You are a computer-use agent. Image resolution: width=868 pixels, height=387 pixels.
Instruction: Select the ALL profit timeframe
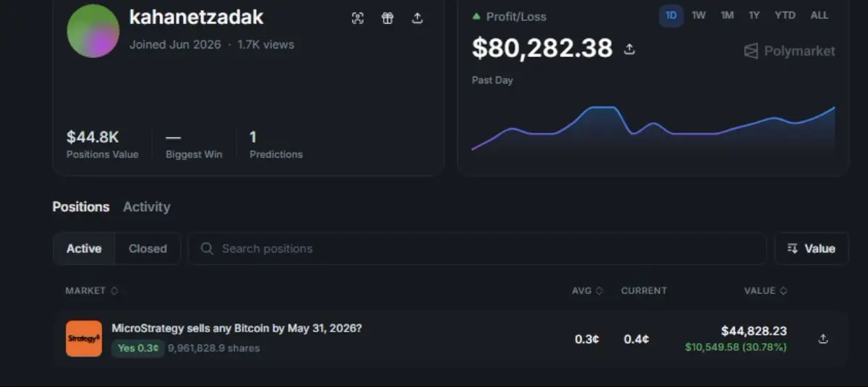point(819,15)
